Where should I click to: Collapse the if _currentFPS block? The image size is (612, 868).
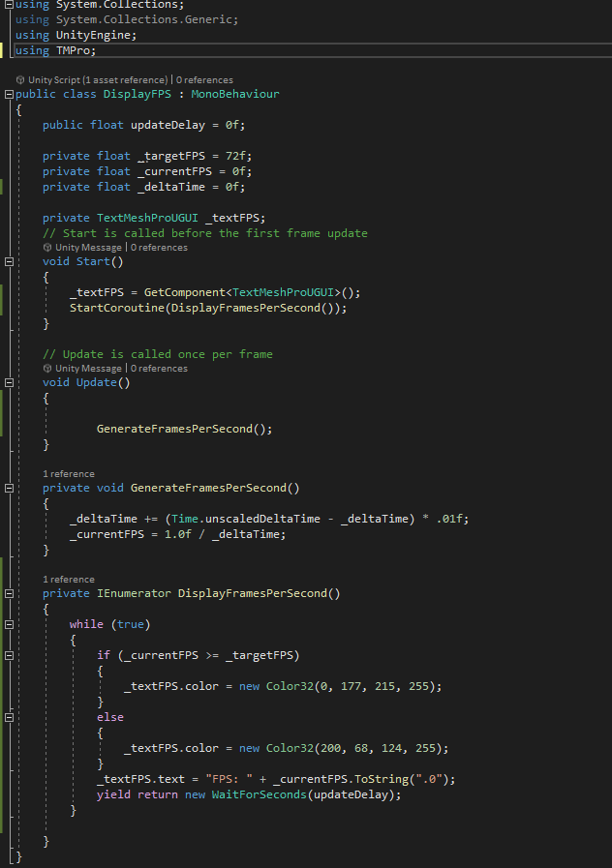[x=9, y=656]
